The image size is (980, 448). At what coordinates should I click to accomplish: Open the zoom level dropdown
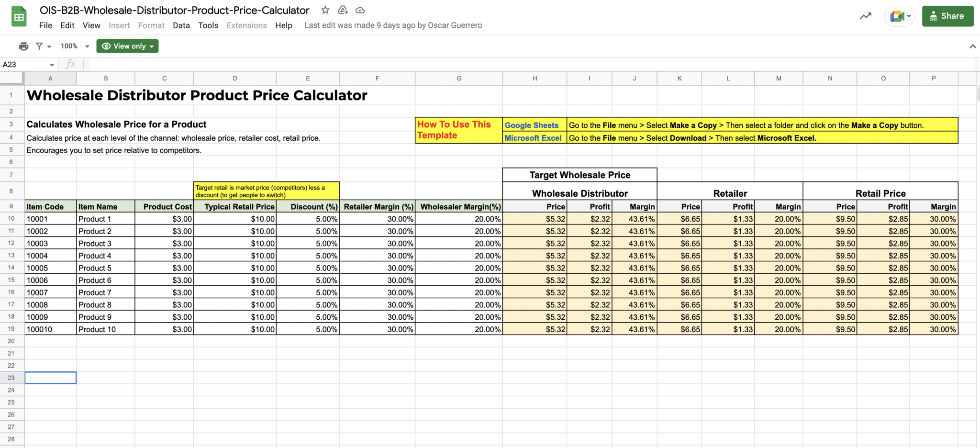tap(73, 45)
